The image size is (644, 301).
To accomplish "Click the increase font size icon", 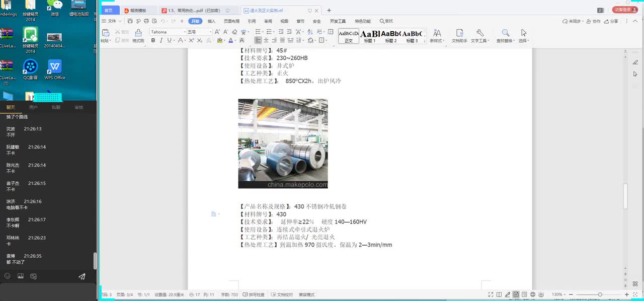I will [x=217, y=32].
